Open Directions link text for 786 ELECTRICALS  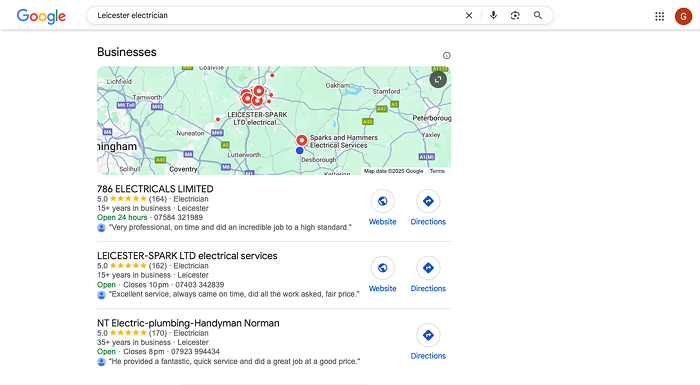coord(428,222)
